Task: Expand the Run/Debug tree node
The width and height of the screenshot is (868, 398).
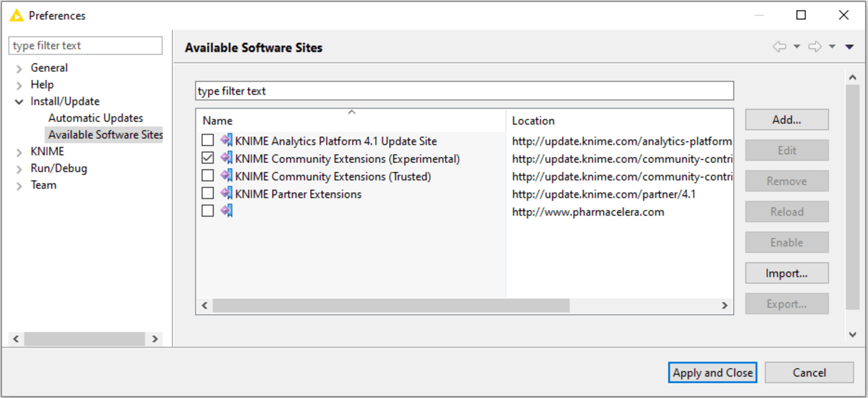Action: tap(20, 169)
